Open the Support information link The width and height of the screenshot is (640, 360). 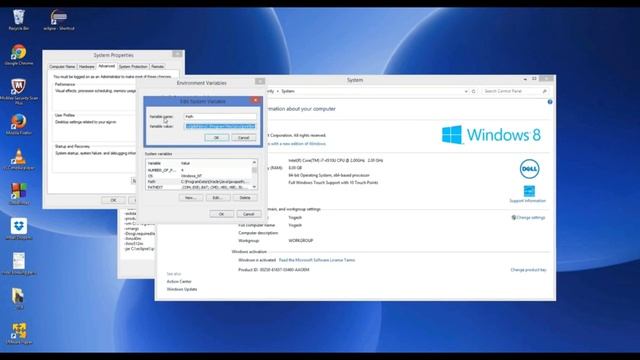point(527,201)
